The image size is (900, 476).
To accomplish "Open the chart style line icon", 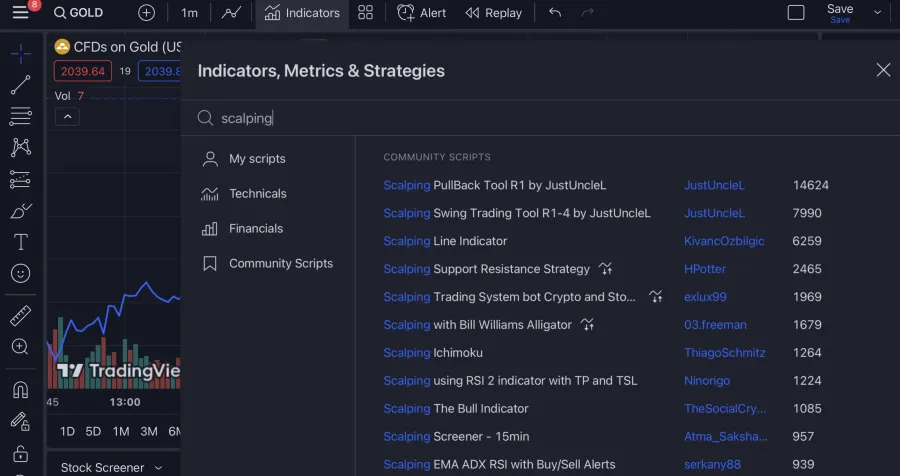I will tap(231, 13).
